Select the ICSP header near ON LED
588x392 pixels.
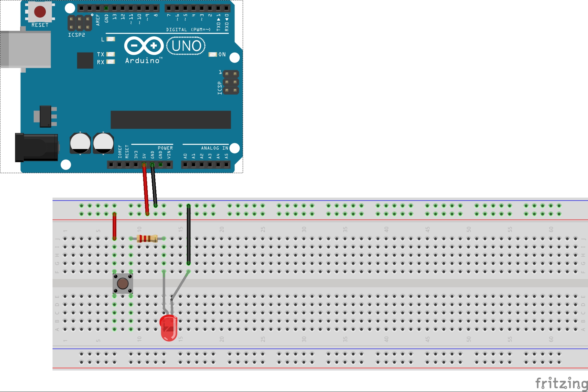coord(231,82)
